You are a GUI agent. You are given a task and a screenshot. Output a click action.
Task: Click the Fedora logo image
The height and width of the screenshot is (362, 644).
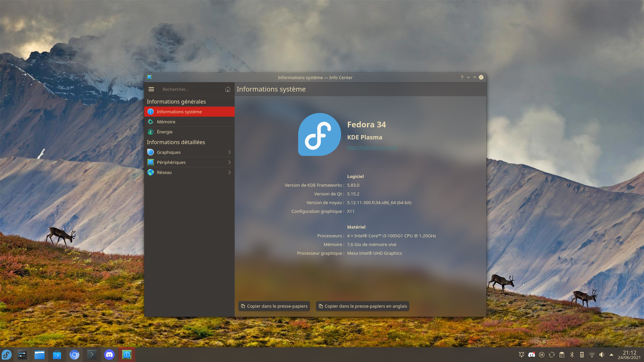[319, 134]
